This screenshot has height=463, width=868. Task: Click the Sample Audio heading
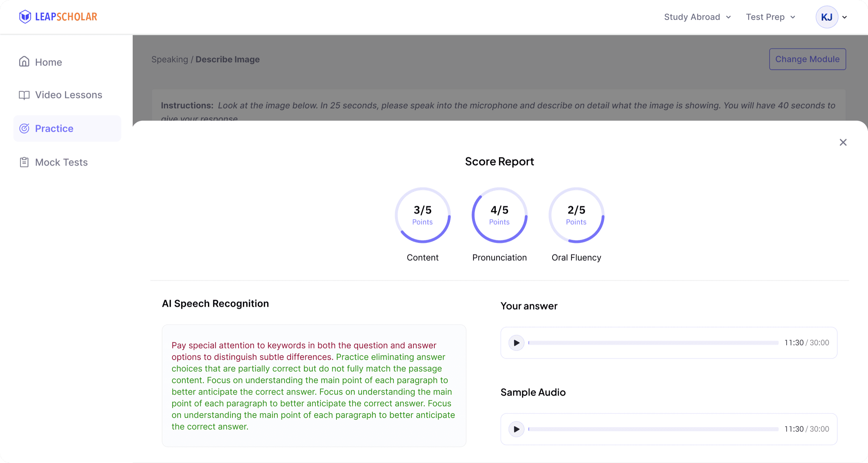(x=533, y=392)
